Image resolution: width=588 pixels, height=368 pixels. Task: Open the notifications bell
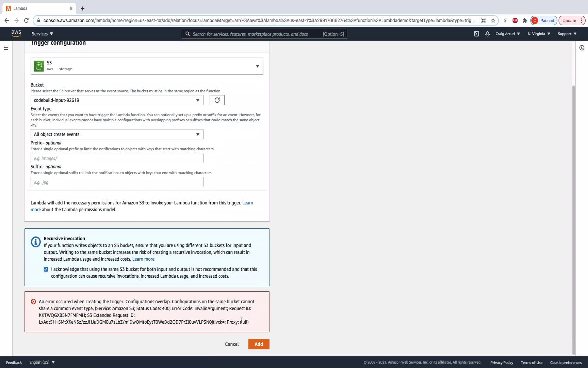(487, 34)
